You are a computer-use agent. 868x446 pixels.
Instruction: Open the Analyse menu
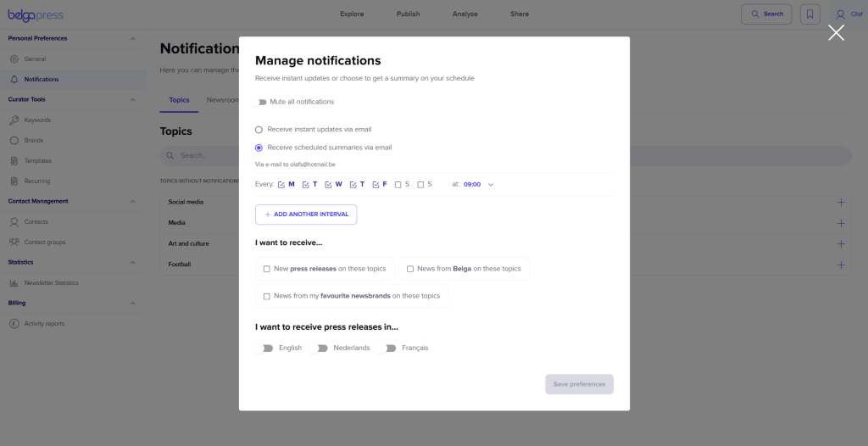[x=465, y=14]
